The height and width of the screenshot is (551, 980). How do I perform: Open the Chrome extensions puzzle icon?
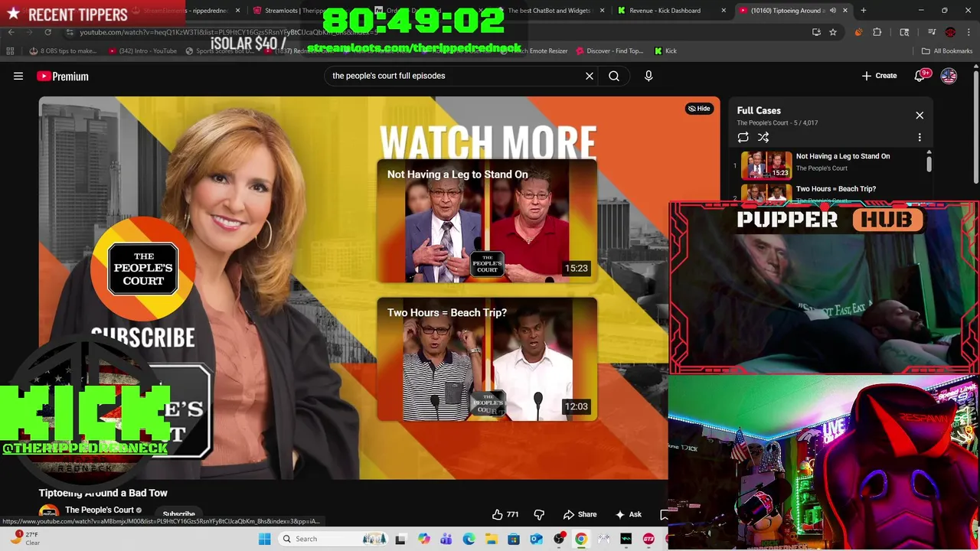(877, 32)
